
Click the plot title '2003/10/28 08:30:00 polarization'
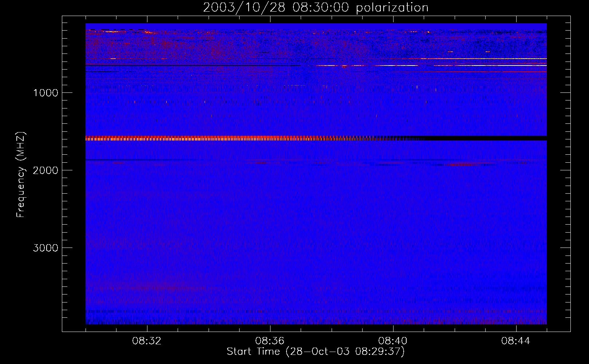point(316,8)
